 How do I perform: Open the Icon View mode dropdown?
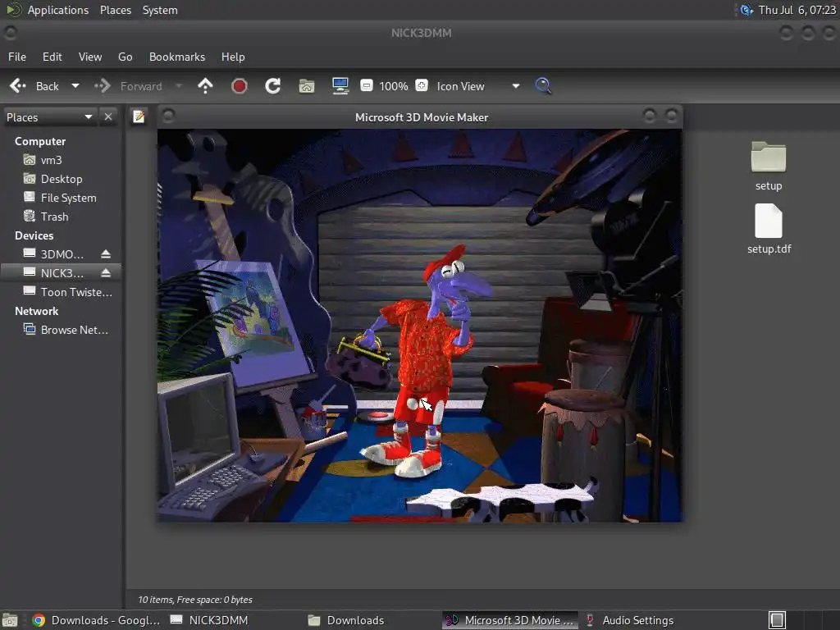[478, 85]
